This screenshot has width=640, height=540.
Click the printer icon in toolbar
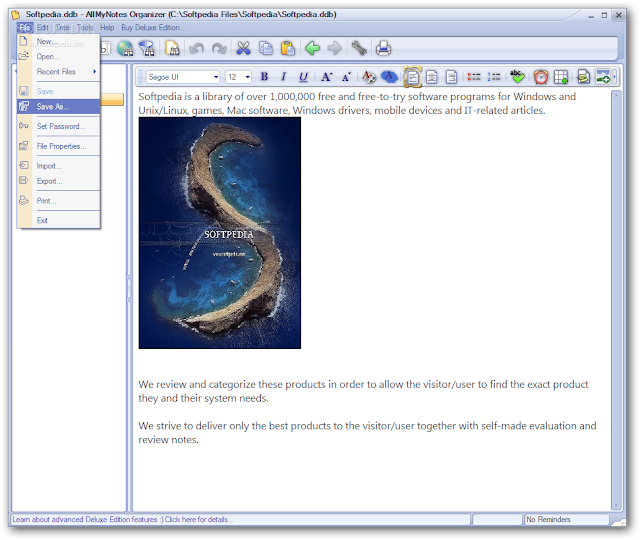point(383,48)
